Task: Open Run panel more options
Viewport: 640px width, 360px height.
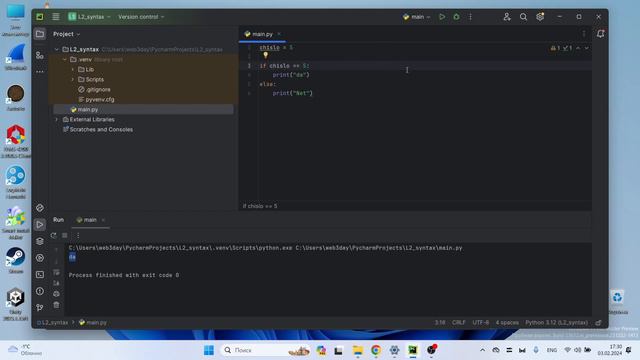Action: tap(78, 236)
